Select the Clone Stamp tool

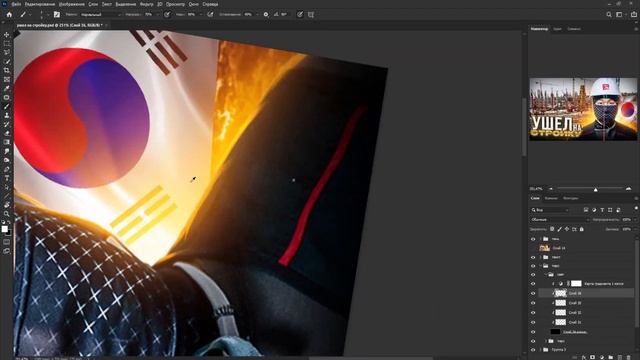[7, 116]
